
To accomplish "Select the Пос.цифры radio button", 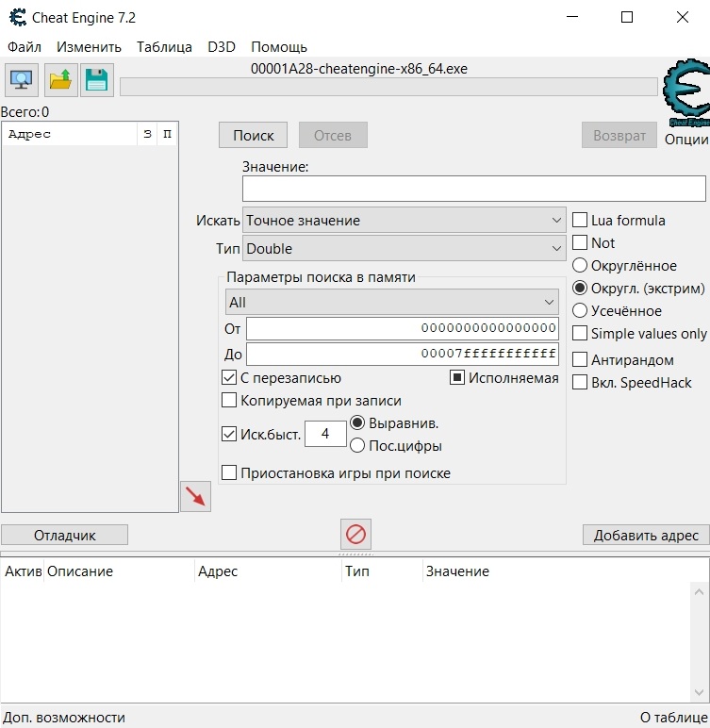I will pos(357,446).
